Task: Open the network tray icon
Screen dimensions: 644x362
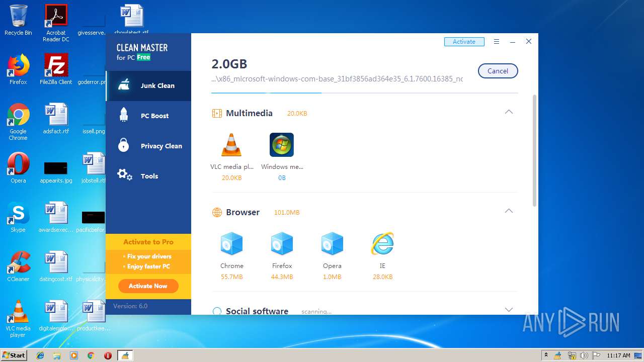Action: [x=572, y=355]
